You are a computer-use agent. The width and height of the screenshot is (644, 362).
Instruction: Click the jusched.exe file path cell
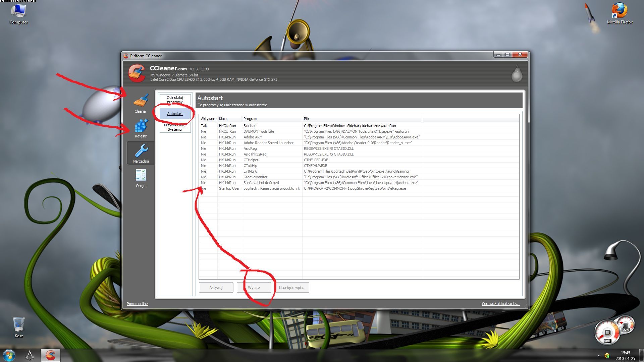[361, 183]
